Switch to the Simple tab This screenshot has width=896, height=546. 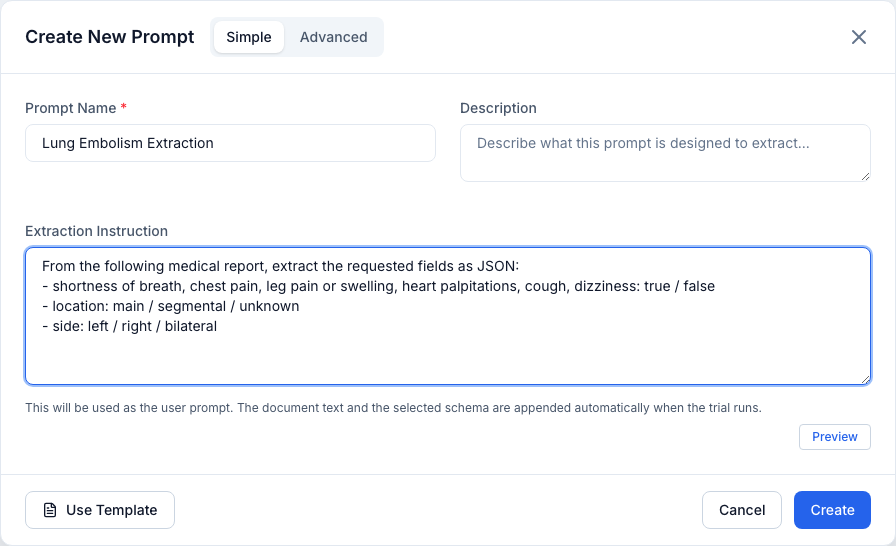(x=249, y=37)
